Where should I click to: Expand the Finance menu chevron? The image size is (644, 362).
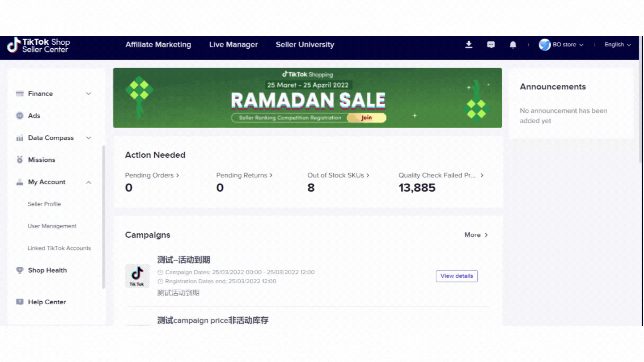pos(89,94)
